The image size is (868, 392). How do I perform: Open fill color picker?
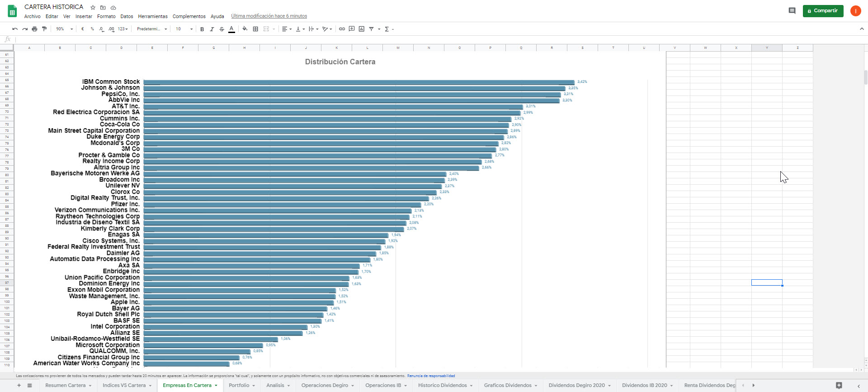pyautogui.click(x=245, y=29)
